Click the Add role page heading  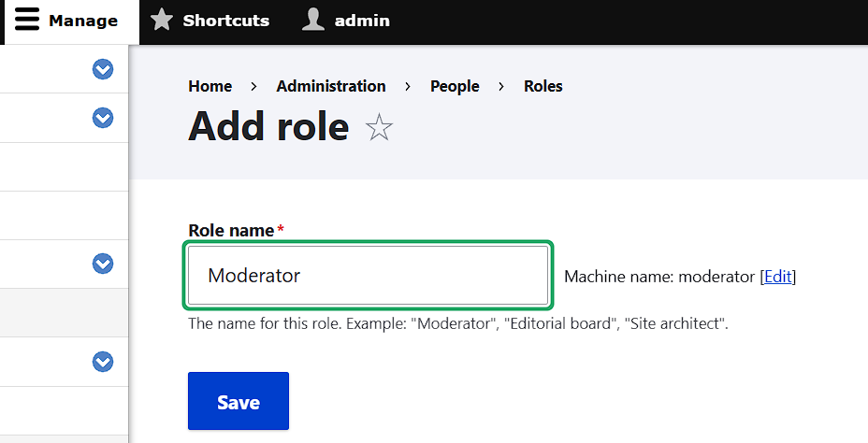point(268,126)
